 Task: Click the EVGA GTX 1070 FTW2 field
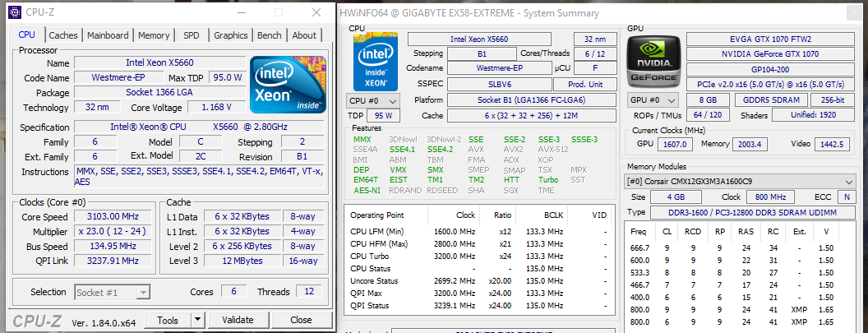pyautogui.click(x=770, y=39)
